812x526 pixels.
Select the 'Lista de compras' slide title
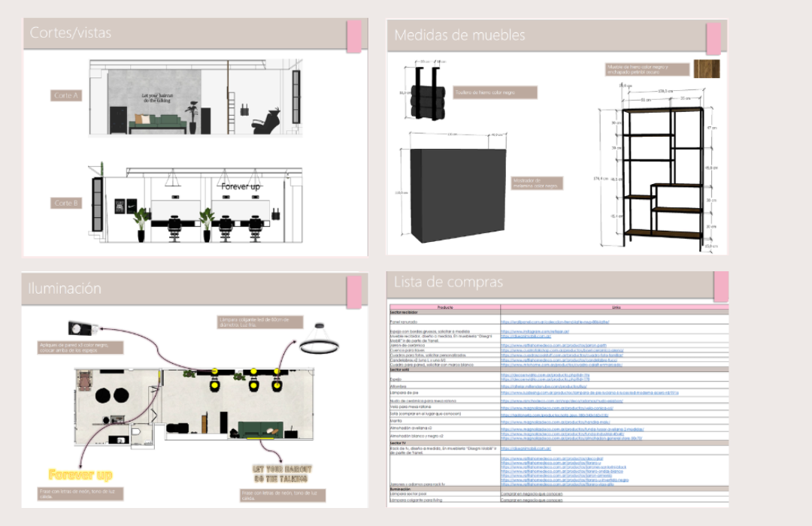pyautogui.click(x=448, y=282)
